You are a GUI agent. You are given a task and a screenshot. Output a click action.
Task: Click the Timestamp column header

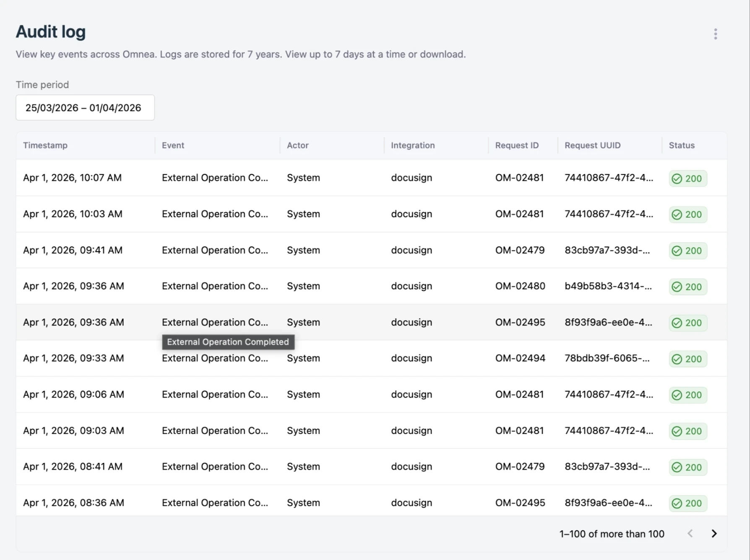tap(45, 145)
